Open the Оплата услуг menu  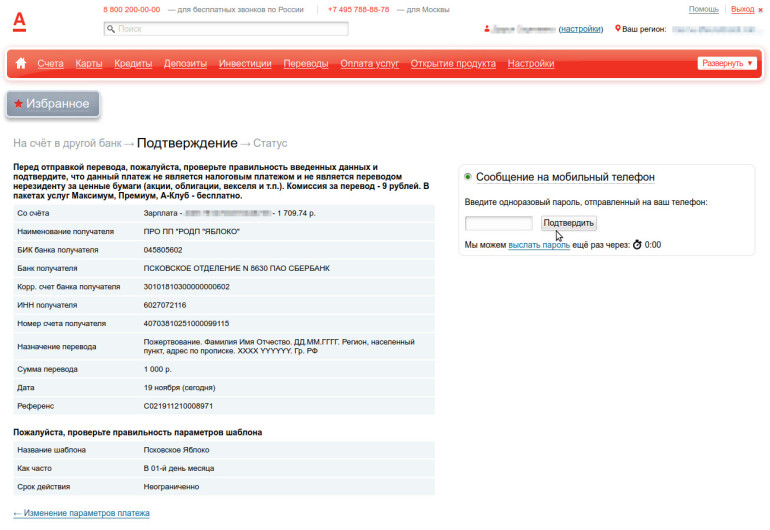click(x=369, y=63)
